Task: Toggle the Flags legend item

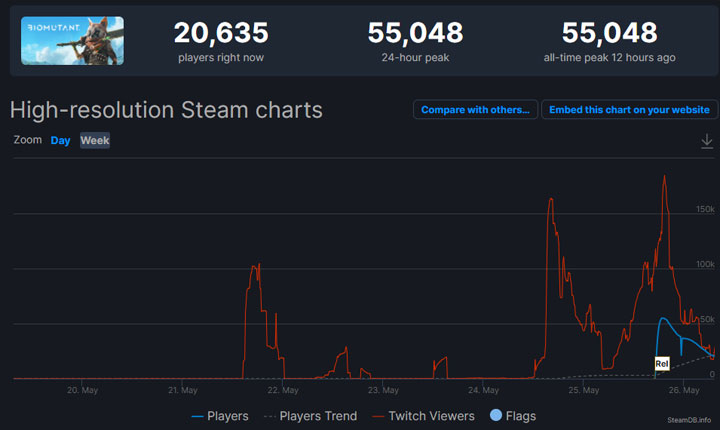Action: pos(513,416)
